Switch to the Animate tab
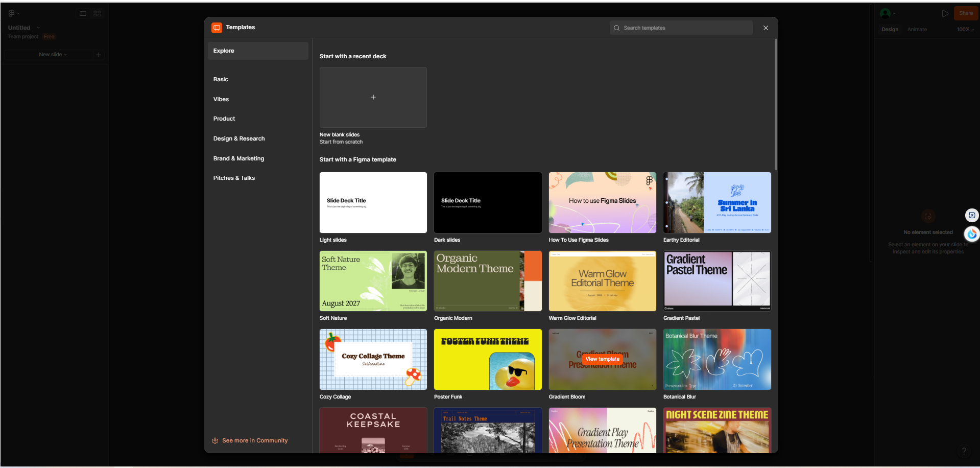Screen dimensions: 980x468 tap(917, 30)
